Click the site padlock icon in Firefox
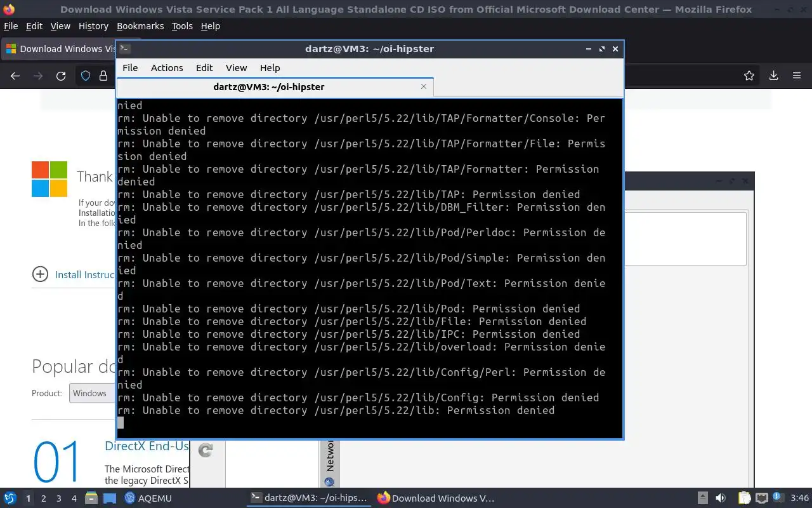This screenshot has width=812, height=508. [103, 76]
